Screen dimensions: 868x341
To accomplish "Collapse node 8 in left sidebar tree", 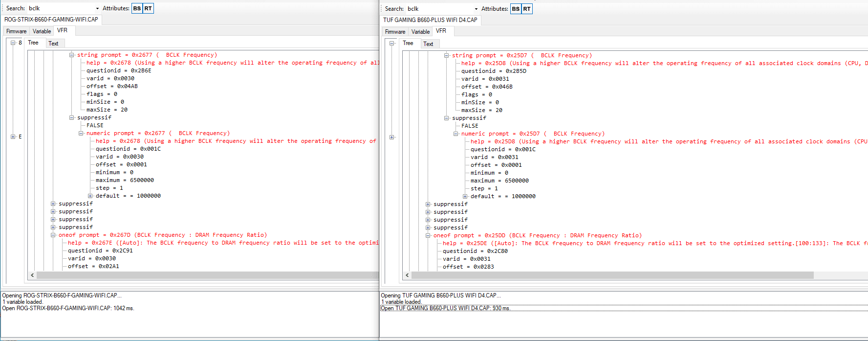I will pyautogui.click(x=13, y=43).
